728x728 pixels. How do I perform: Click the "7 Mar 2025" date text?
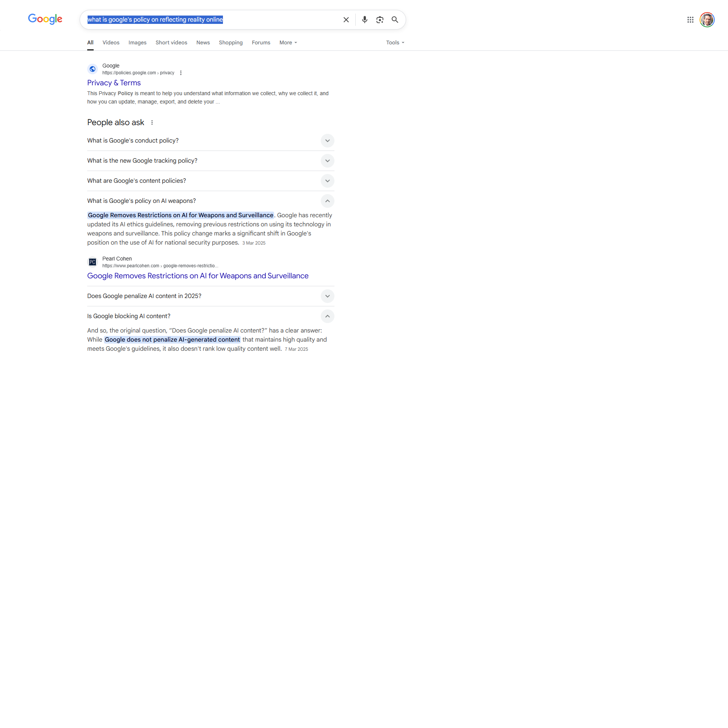pyautogui.click(x=296, y=349)
